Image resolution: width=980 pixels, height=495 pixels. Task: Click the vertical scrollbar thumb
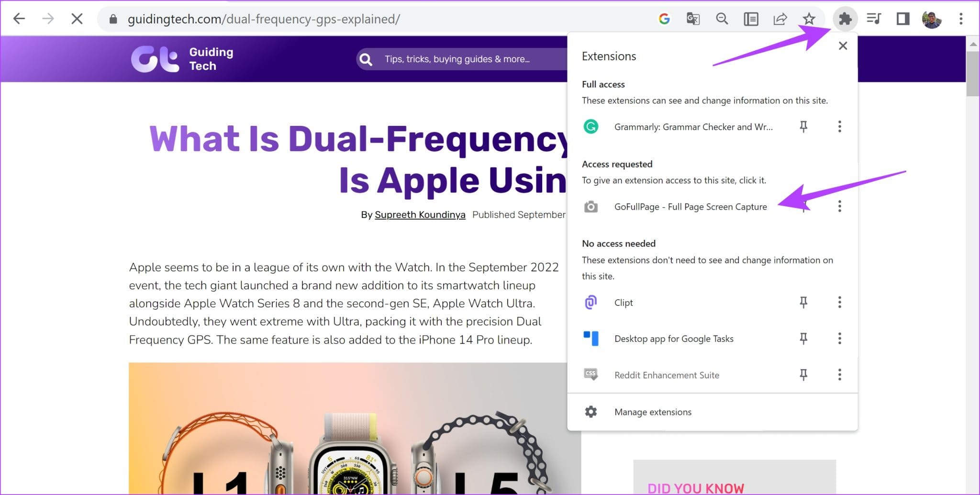point(973,74)
